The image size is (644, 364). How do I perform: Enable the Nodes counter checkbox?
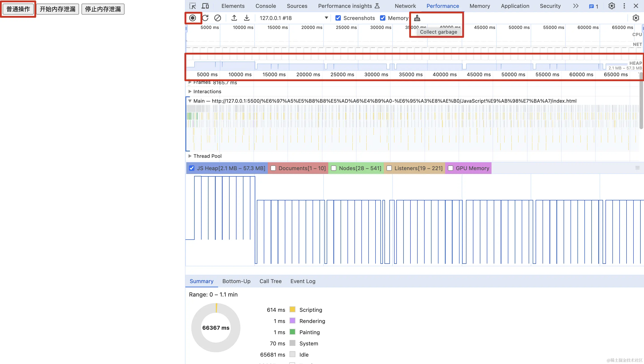pos(333,168)
